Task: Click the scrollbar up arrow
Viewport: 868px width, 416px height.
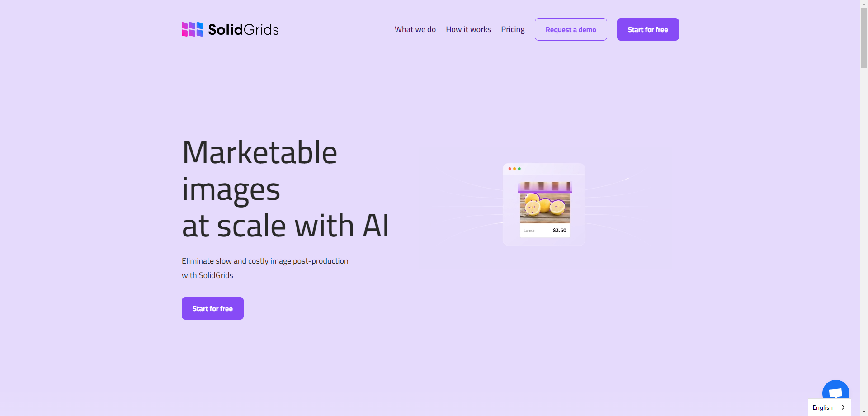Action: click(864, 4)
